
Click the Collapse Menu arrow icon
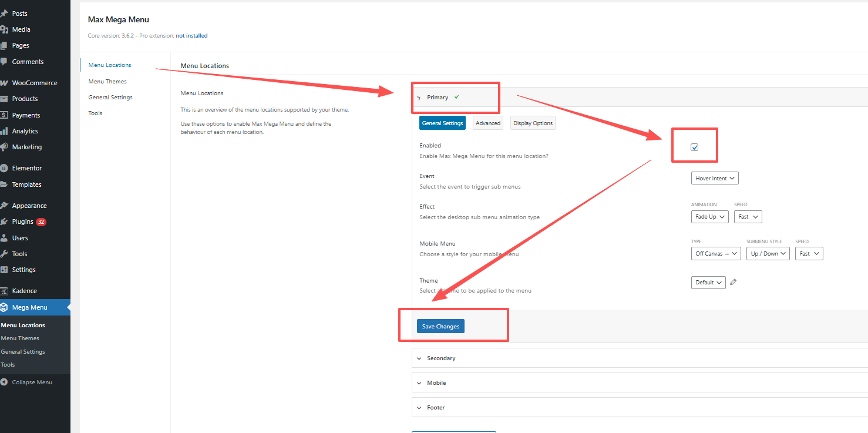4,382
